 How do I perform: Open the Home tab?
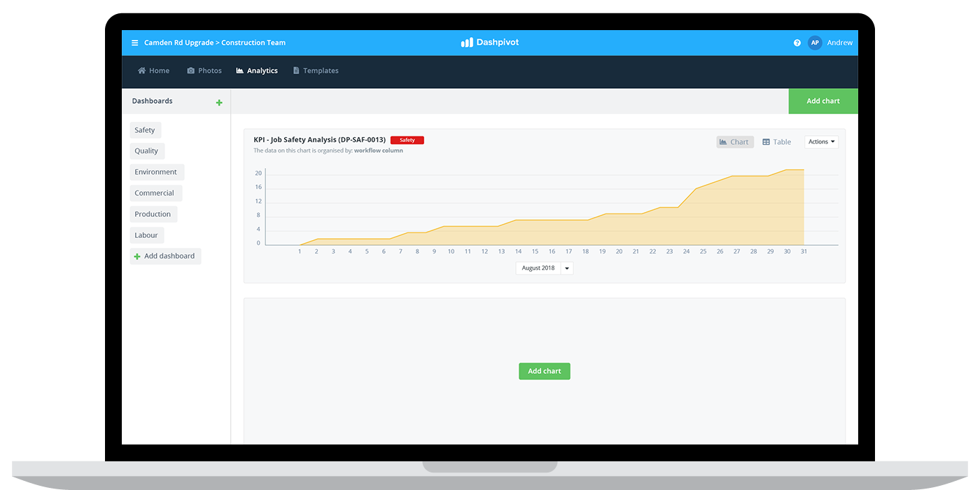pos(154,71)
